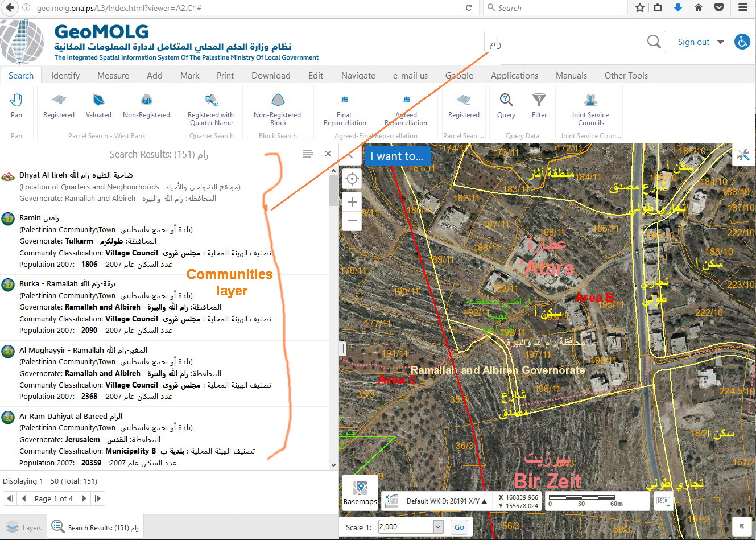Jump to last results page

click(x=98, y=498)
